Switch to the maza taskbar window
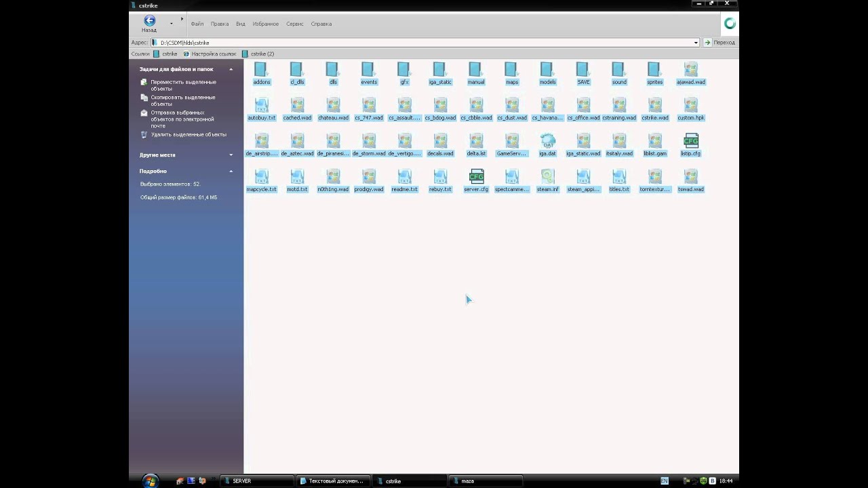The height and width of the screenshot is (488, 868). click(x=486, y=481)
